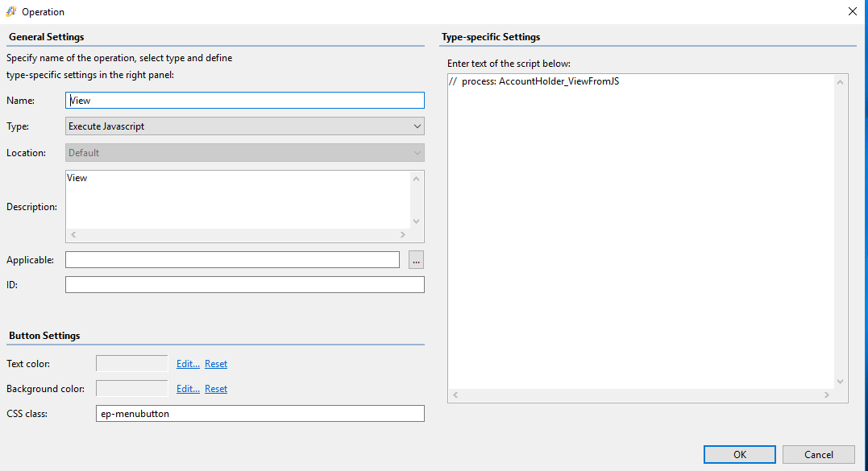This screenshot has height=471, width=868.
Task: Click the Type-specific Settings heading
Action: coord(491,37)
